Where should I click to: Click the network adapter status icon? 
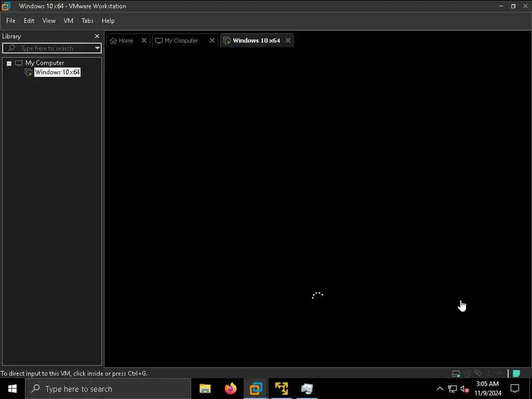[x=478, y=374]
